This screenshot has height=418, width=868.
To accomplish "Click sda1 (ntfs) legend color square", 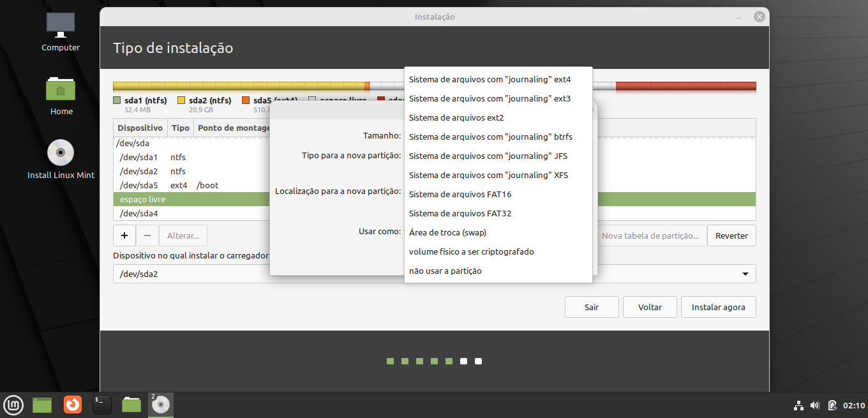I will click(117, 101).
